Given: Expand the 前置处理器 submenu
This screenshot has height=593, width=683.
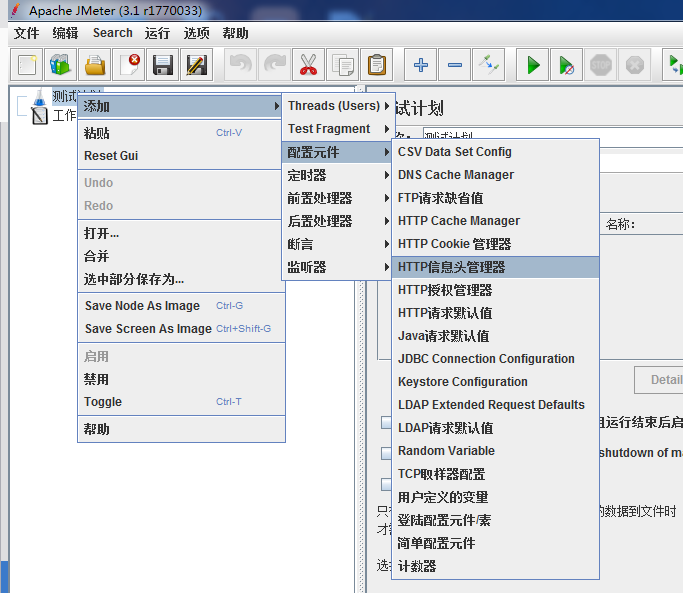Looking at the screenshot, I should (x=338, y=198).
